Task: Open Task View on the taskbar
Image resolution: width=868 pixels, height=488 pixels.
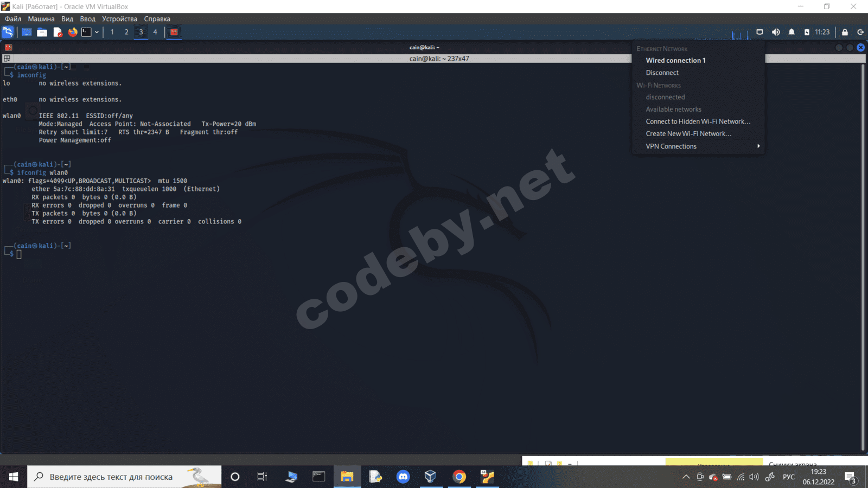Action: (262, 477)
